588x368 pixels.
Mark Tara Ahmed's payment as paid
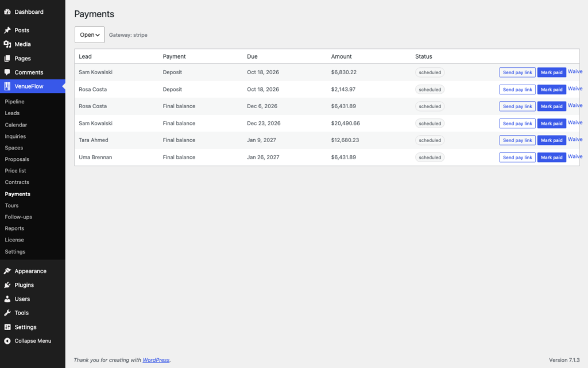(551, 140)
